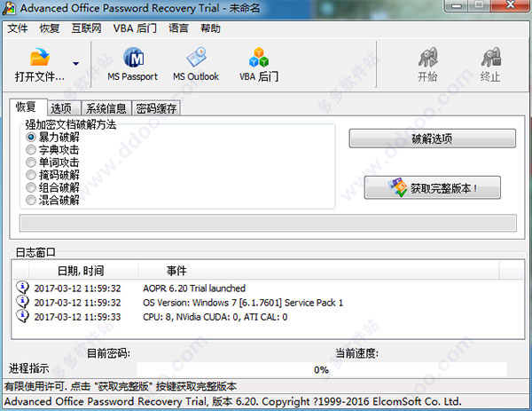The width and height of the screenshot is (532, 411).
Task: Click status bar text 有限使用许可
Action: point(35,386)
